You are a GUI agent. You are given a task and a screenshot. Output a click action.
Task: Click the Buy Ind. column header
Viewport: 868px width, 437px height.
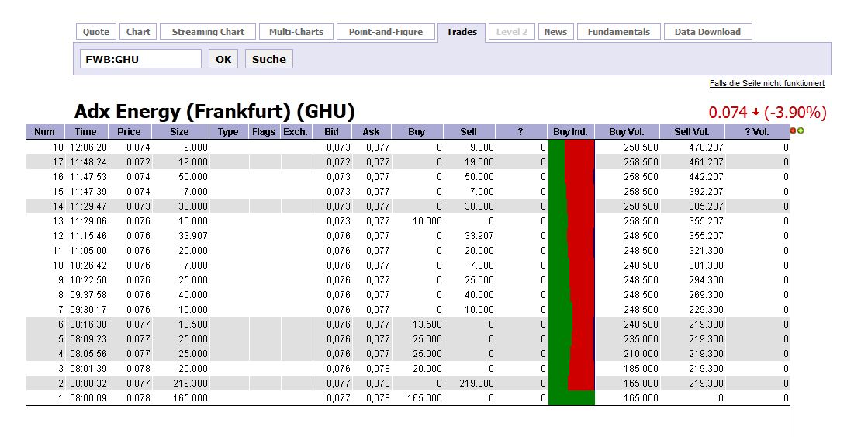tap(570, 132)
